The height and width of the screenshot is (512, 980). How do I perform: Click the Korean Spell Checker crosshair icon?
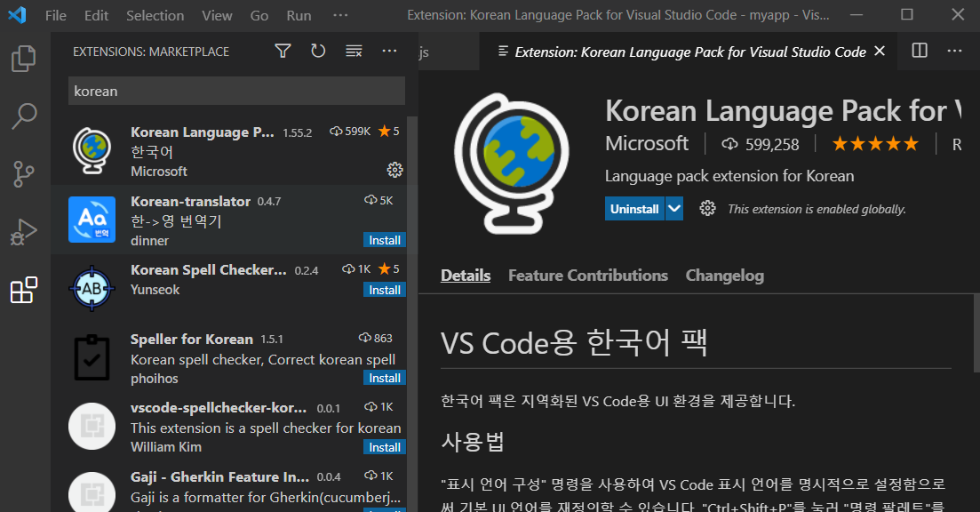92,288
